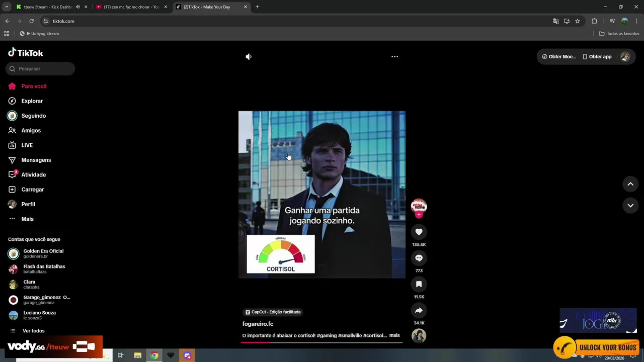Open Google Chrome from the taskbar
Viewport: 644px width, 362px height.
click(154, 355)
